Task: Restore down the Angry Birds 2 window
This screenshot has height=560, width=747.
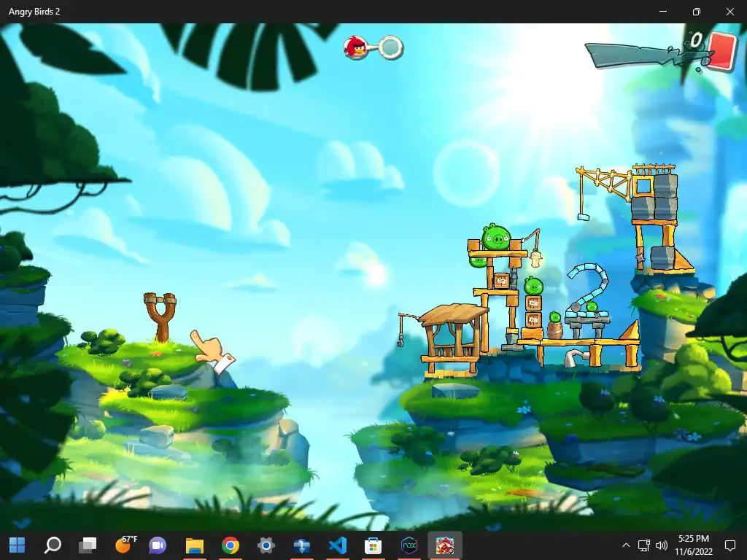Action: coord(697,12)
